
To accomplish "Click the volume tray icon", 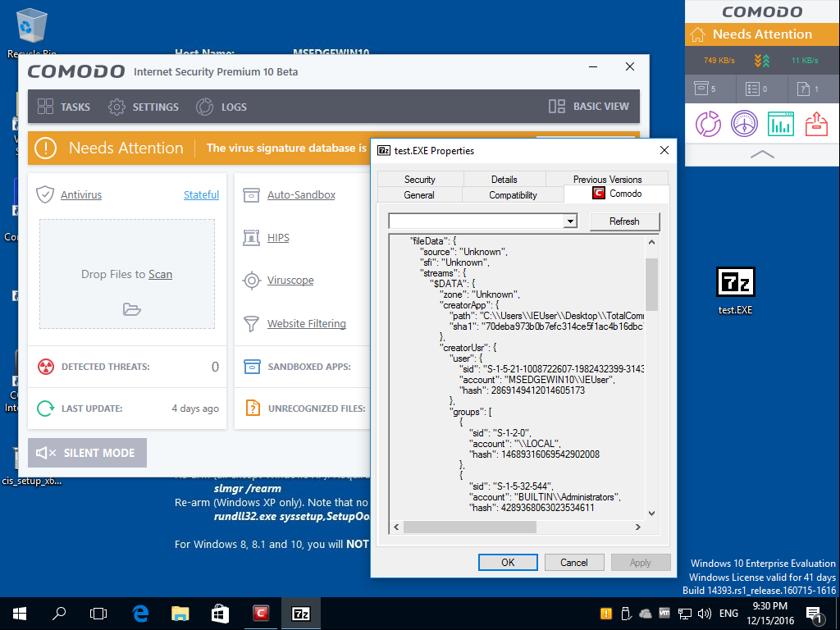I will tap(705, 614).
